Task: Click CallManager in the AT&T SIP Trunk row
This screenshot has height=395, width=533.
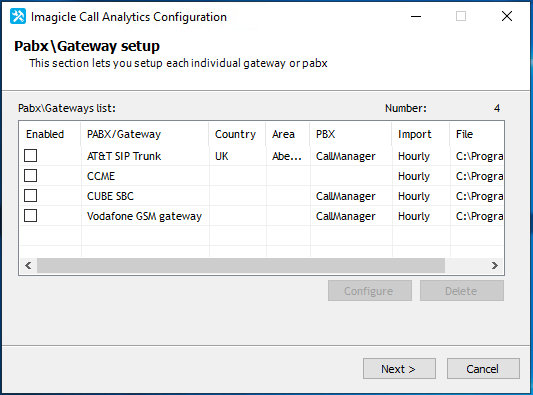Action: (346, 156)
